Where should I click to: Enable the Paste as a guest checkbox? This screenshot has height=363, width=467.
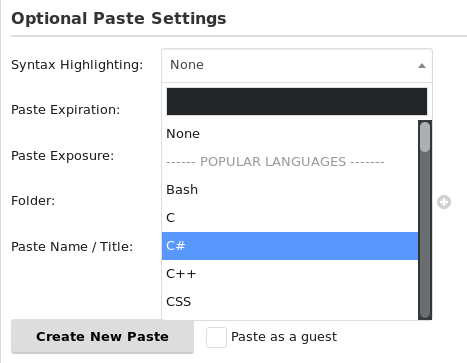point(216,337)
